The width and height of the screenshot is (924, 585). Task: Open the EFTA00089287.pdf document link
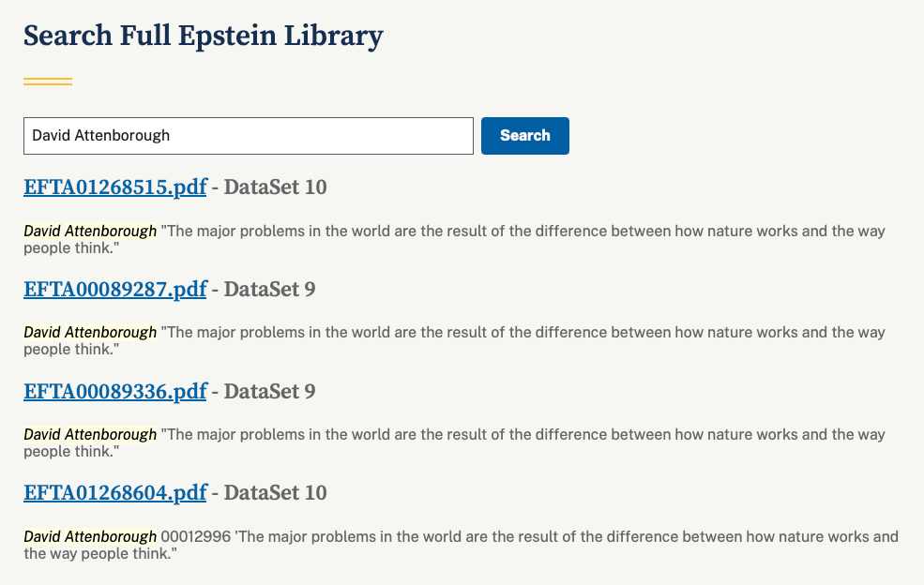(x=114, y=290)
